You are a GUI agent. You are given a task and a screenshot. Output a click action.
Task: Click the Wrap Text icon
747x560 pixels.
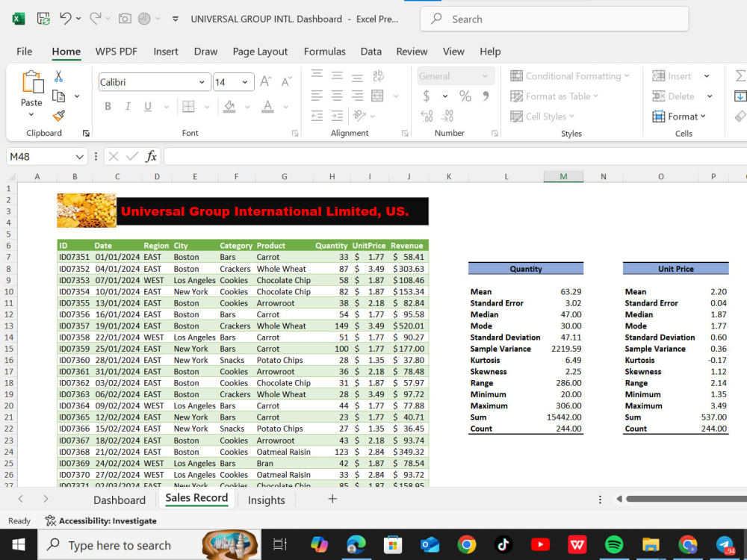378,75
